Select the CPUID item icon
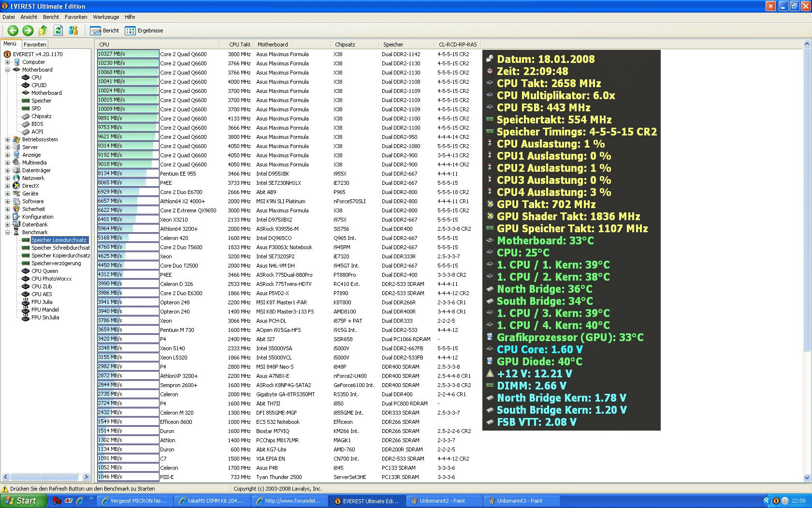 pos(26,85)
